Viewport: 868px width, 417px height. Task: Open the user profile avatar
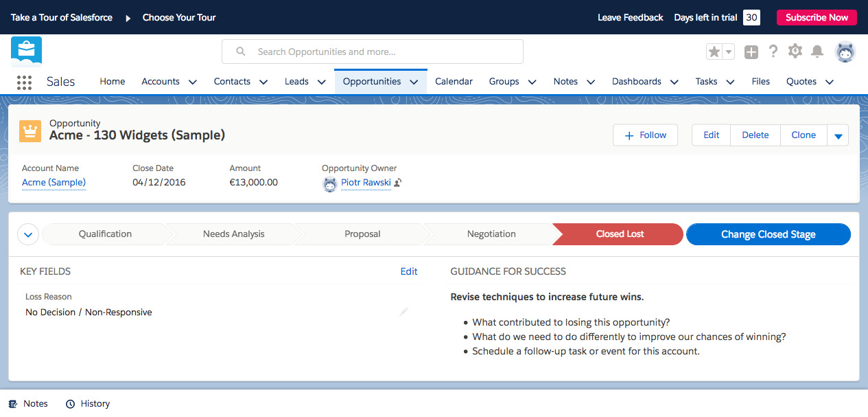pyautogui.click(x=845, y=52)
